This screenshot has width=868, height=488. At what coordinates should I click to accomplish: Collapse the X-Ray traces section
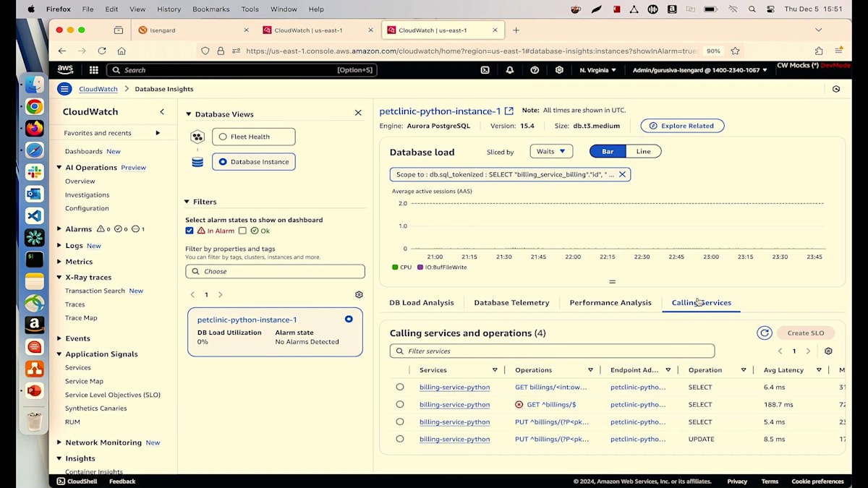coord(59,277)
